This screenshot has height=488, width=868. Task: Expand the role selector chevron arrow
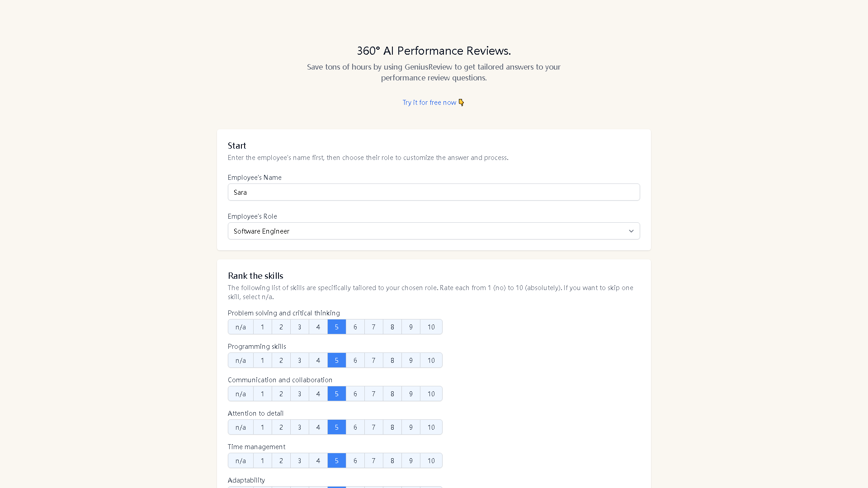tap(631, 231)
